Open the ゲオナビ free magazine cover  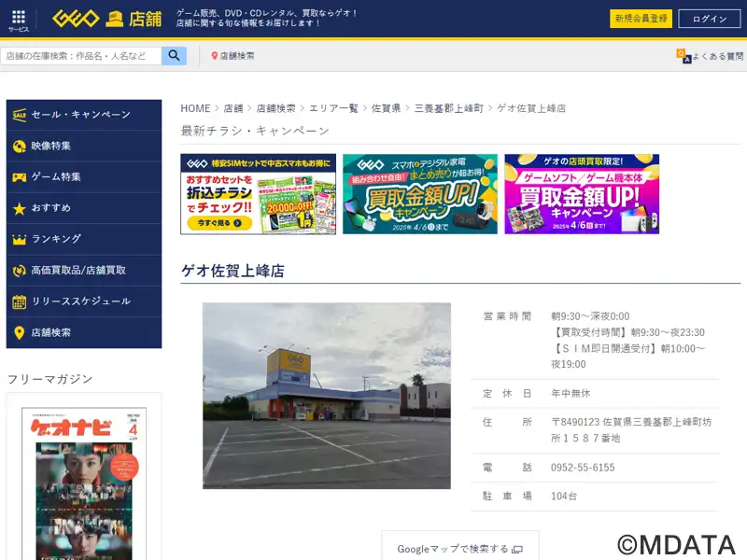pos(84,483)
